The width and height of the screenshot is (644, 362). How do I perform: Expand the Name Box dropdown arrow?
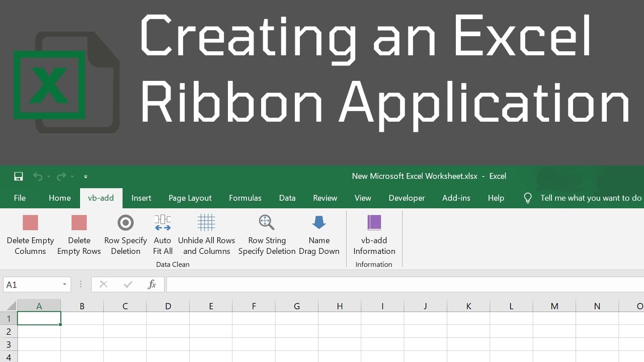click(64, 285)
